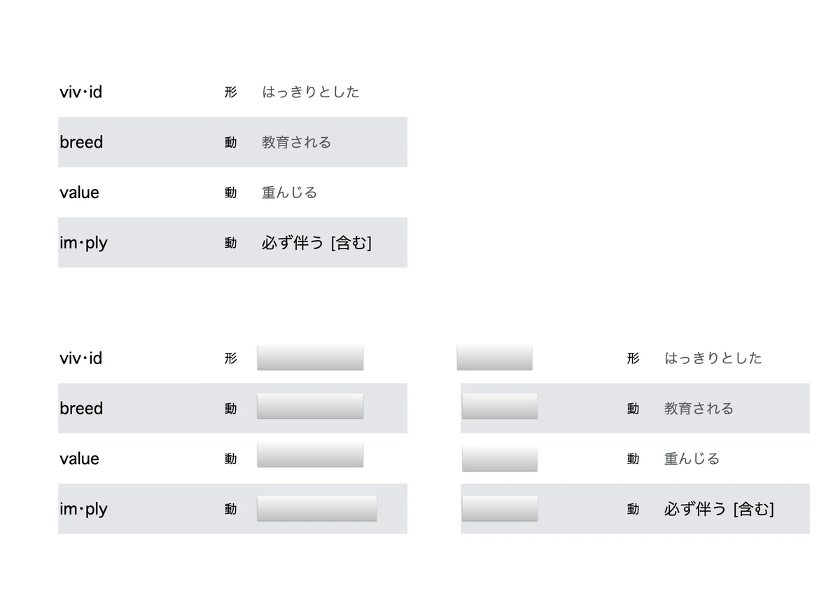Image resolution: width=840 pixels, height=616 pixels.
Task: Click hidden word cover in 必ず伴う row
Action: click(500, 509)
